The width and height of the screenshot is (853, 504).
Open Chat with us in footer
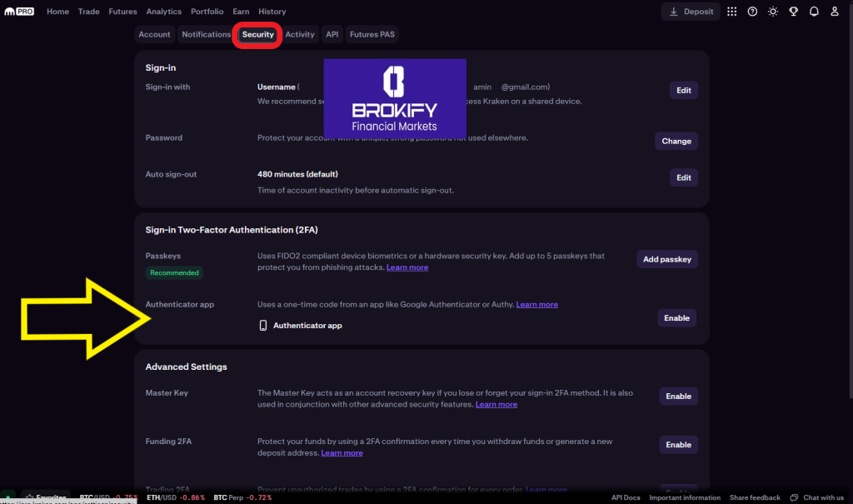[x=817, y=497]
